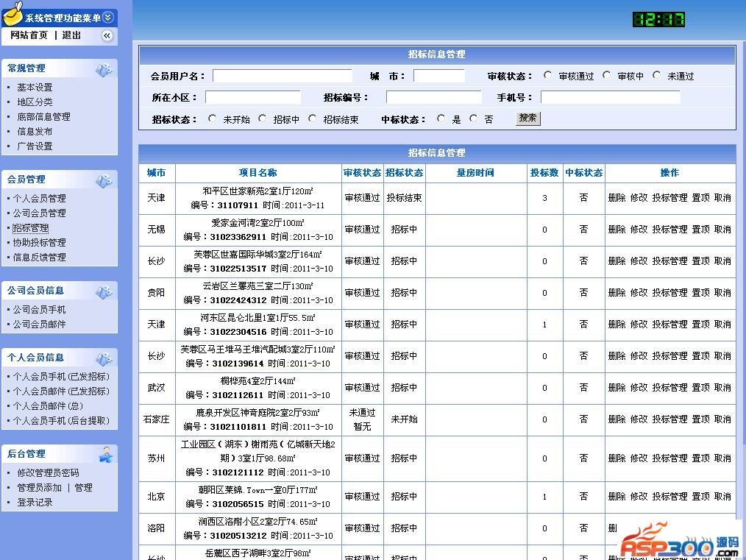Screen dimensions: 746x560
Task: Click 删除 for the 无锡 row
Action: coord(617,230)
